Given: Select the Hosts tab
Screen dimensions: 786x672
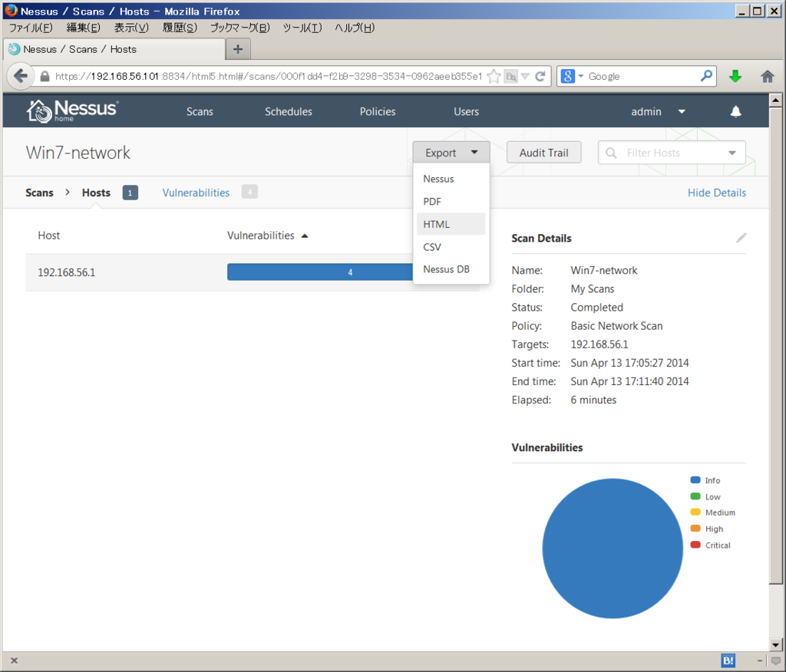Looking at the screenshot, I should [96, 193].
